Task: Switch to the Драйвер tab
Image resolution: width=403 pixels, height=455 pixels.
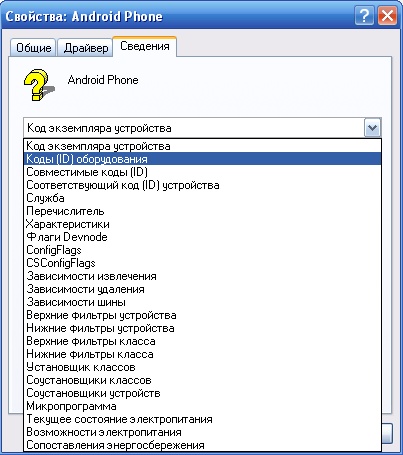Action: click(86, 48)
